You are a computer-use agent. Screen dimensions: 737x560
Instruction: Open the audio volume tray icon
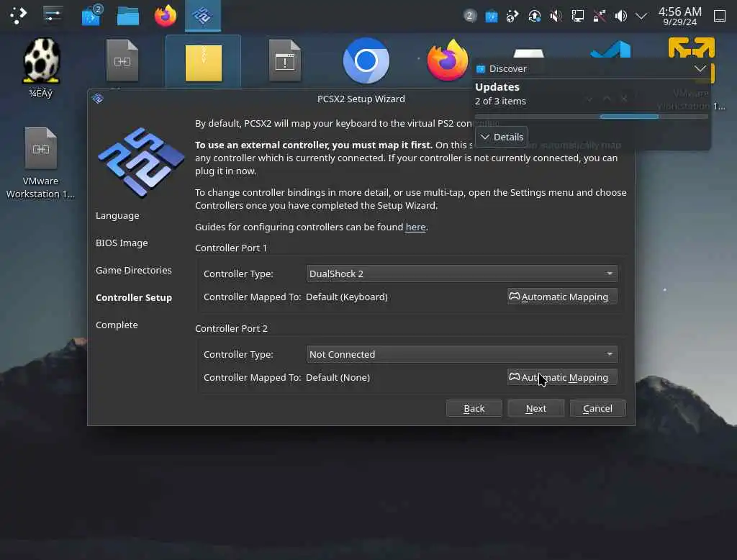point(621,17)
